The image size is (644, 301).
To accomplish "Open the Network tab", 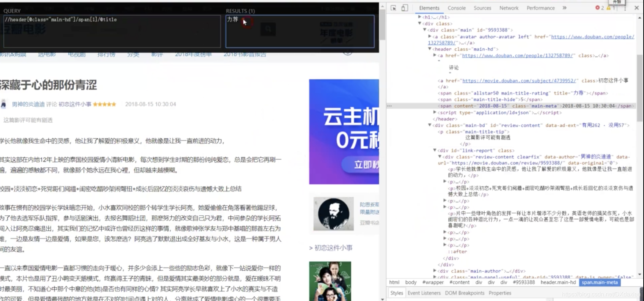I will 509,8.
